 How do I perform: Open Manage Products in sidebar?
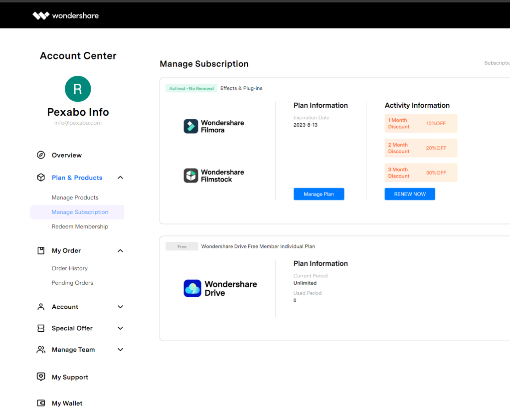[75, 198]
